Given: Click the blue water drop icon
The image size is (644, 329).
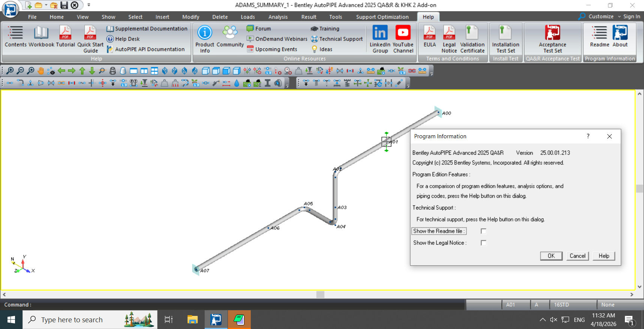Looking at the screenshot, I should 237,83.
